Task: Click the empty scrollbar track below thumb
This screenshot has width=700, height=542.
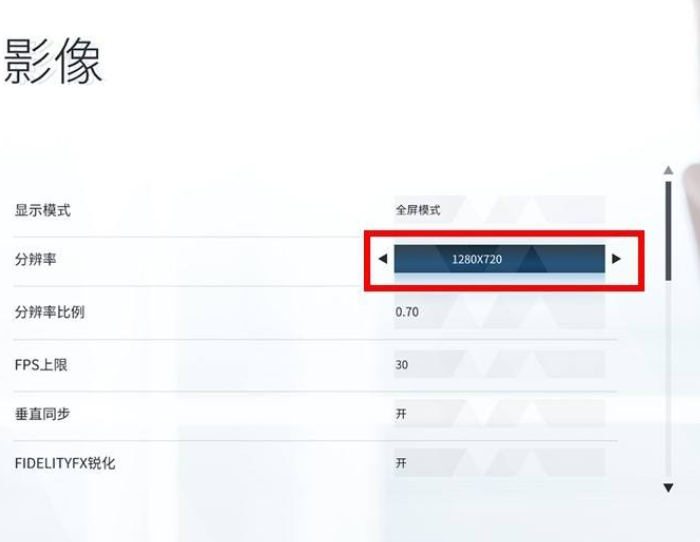Action: pos(668,379)
